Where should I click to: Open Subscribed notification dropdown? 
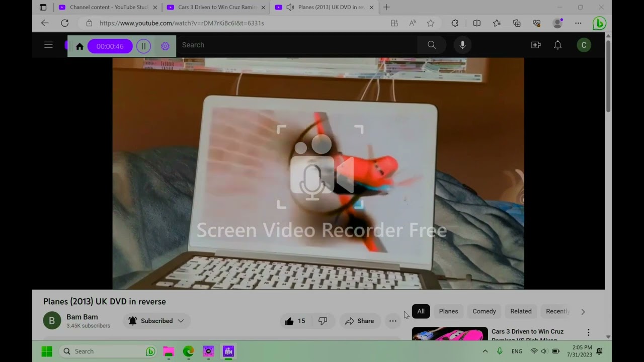(x=156, y=321)
